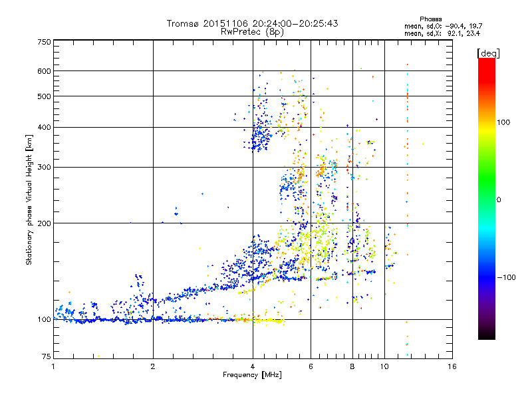Click y-axis tick label '400'
The height and width of the screenshot is (399, 532).
44,128
